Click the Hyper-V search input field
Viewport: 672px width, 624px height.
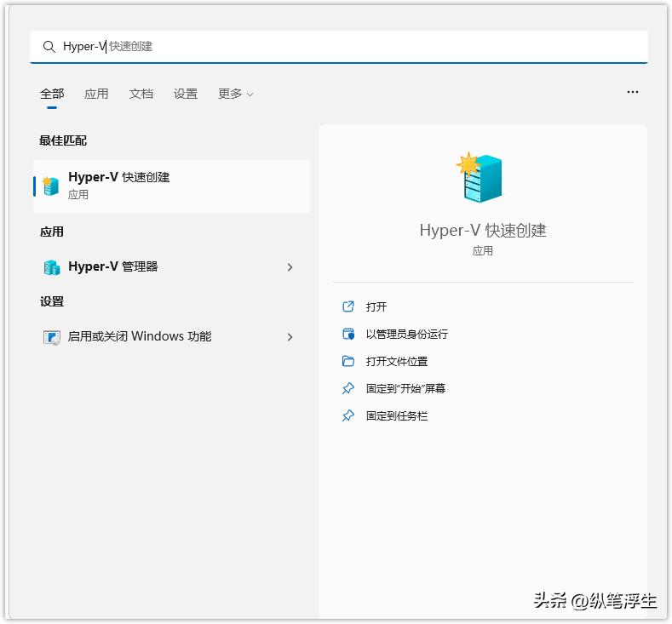click(339, 47)
